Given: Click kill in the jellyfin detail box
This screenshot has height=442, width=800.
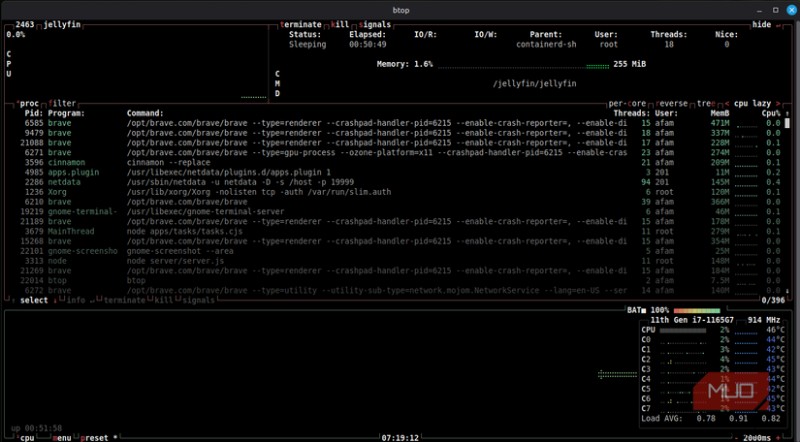Looking at the screenshot, I should point(340,24).
